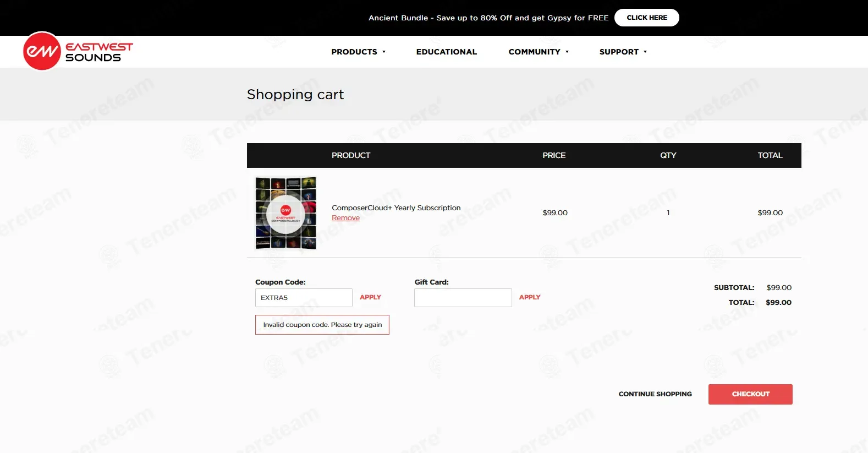The image size is (868, 453).
Task: Click the red EW circle logo
Action: (x=42, y=51)
